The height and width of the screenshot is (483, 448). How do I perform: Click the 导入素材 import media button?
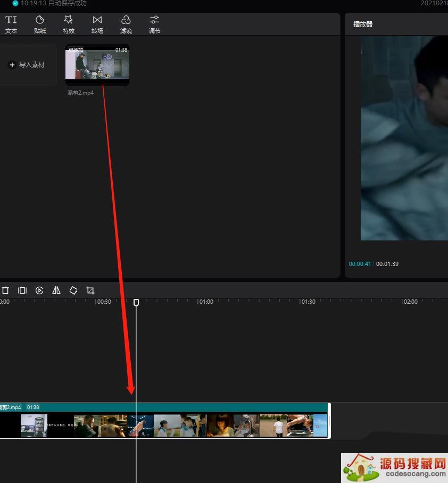(27, 65)
